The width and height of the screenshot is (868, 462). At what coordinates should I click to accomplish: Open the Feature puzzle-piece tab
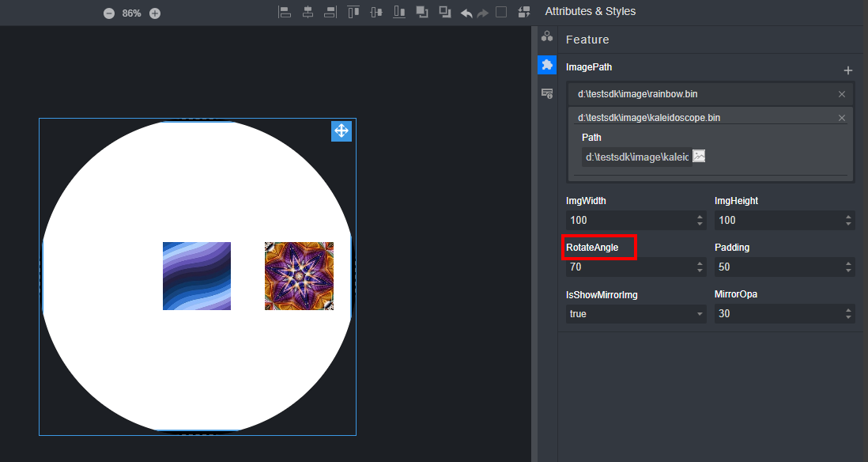pos(546,65)
